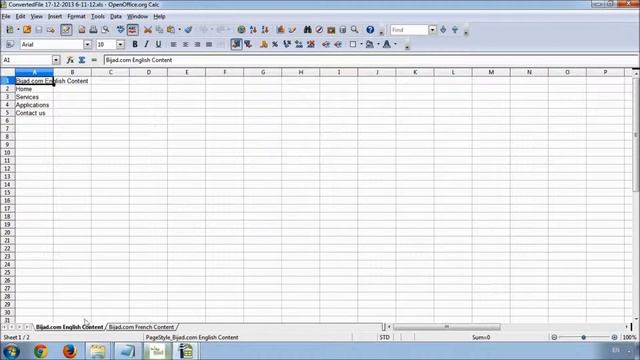Screen dimensions: 640x360
Task: Activate the Format Paintbrush
Action: pyautogui.click(x=188, y=30)
